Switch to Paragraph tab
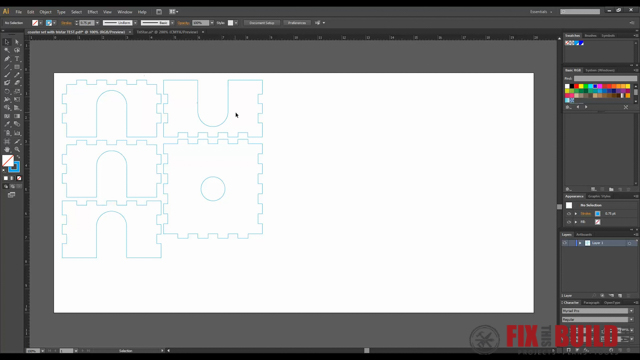The height and width of the screenshot is (360, 640). pos(591,302)
